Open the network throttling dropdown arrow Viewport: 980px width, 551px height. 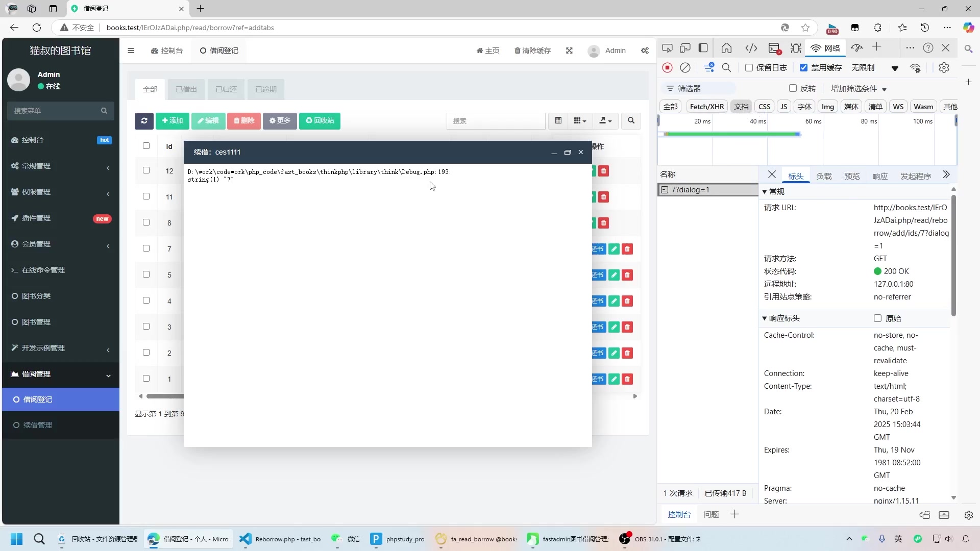895,68
